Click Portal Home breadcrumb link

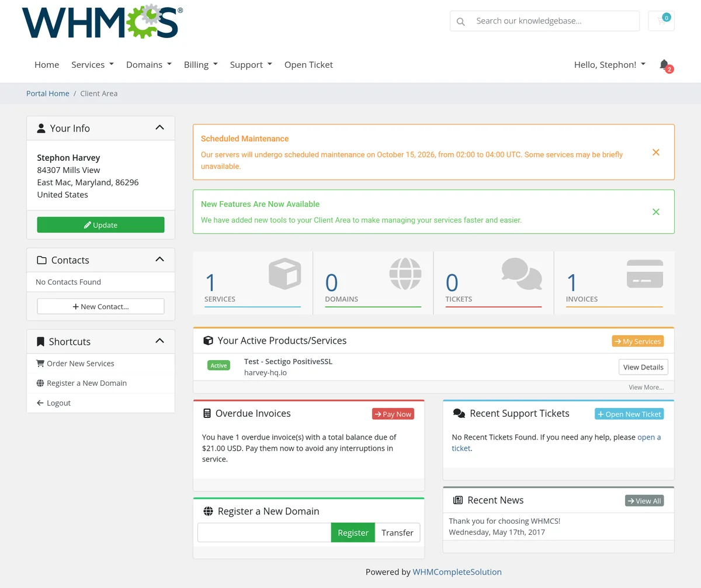point(48,94)
